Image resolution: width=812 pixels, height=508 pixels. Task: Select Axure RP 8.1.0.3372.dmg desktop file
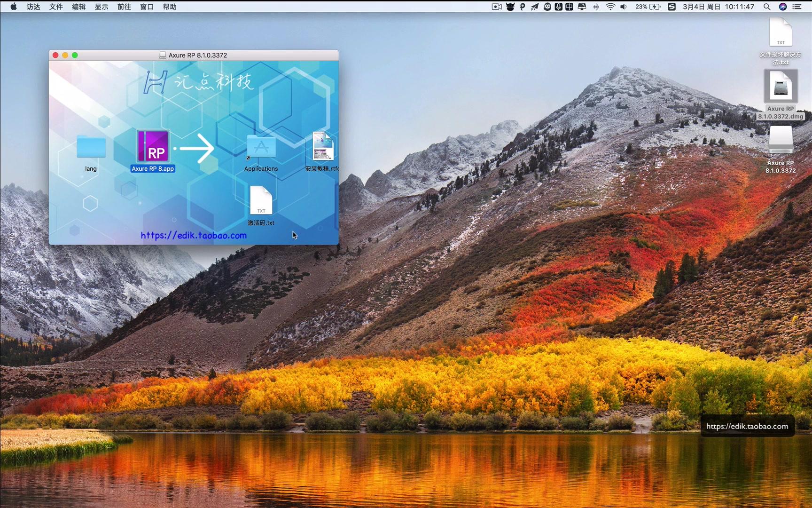tap(781, 86)
